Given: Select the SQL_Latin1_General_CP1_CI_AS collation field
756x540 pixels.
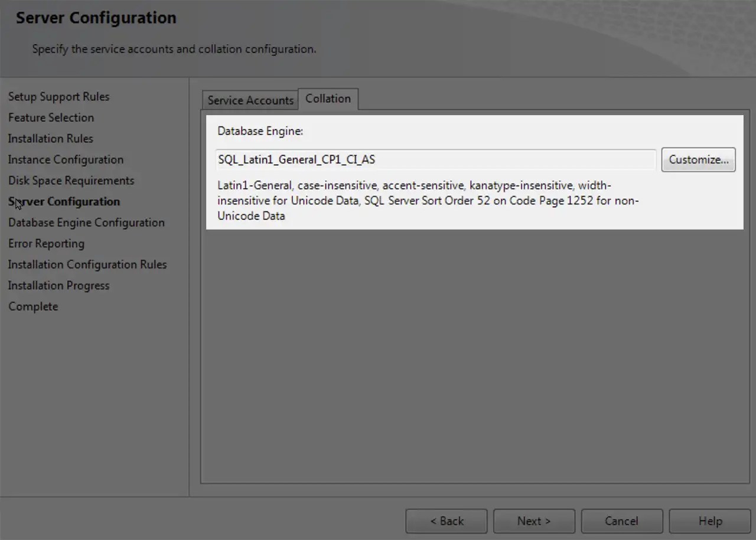Looking at the screenshot, I should (435, 159).
